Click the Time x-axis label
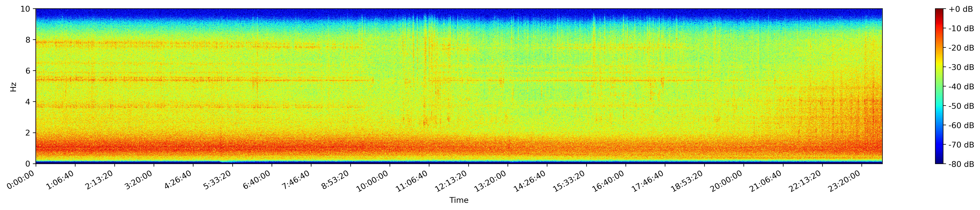This screenshot has width=980, height=210. tap(459, 200)
